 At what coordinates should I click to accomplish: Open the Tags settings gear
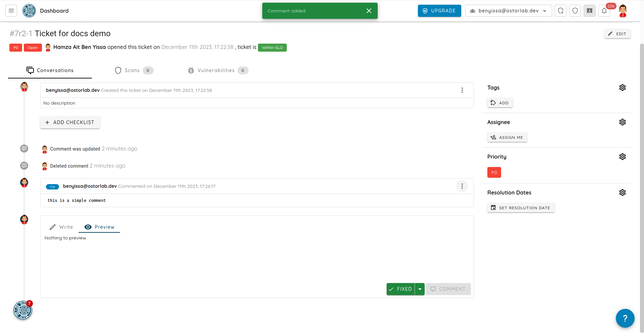[x=623, y=88]
